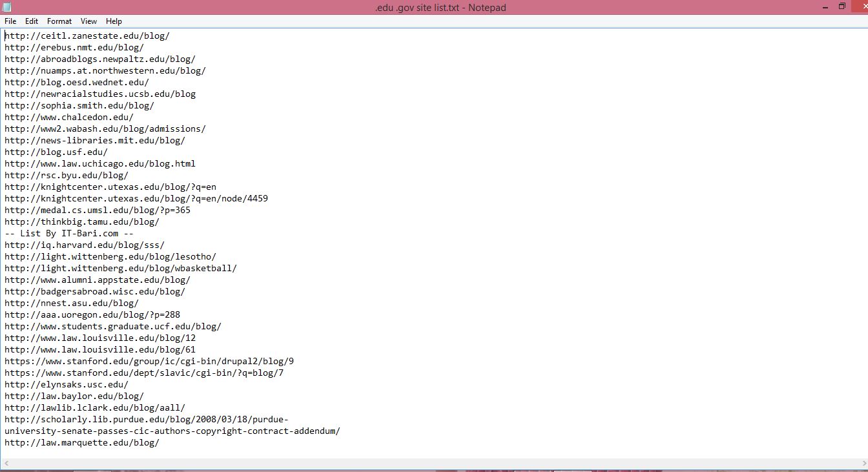Click the law.louisville.edu/blog/12 line
This screenshot has width=868, height=472.
tap(100, 338)
